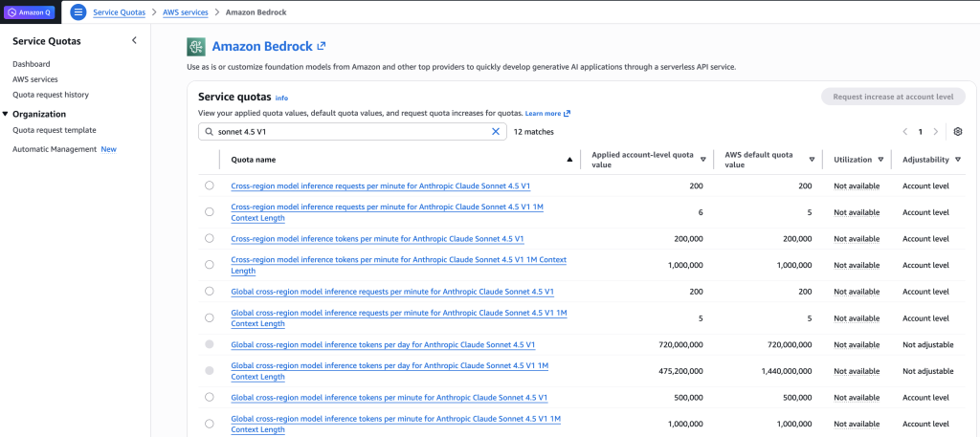The height and width of the screenshot is (437, 980).
Task: Go to Service Quotas breadcrumb
Action: click(x=120, y=11)
